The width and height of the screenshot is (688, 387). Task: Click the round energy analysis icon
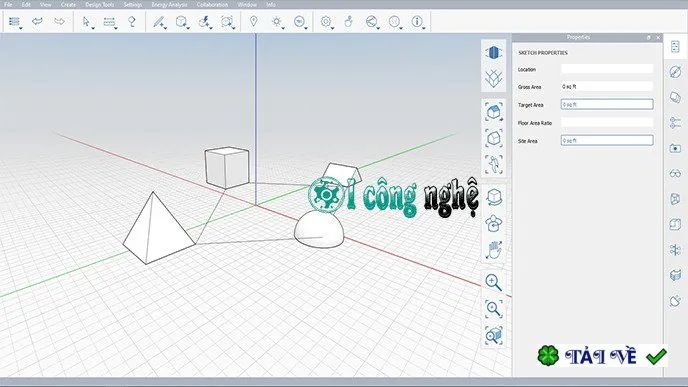point(299,21)
